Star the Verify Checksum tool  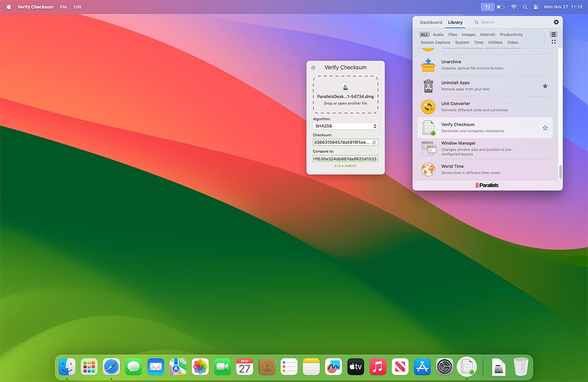(545, 127)
